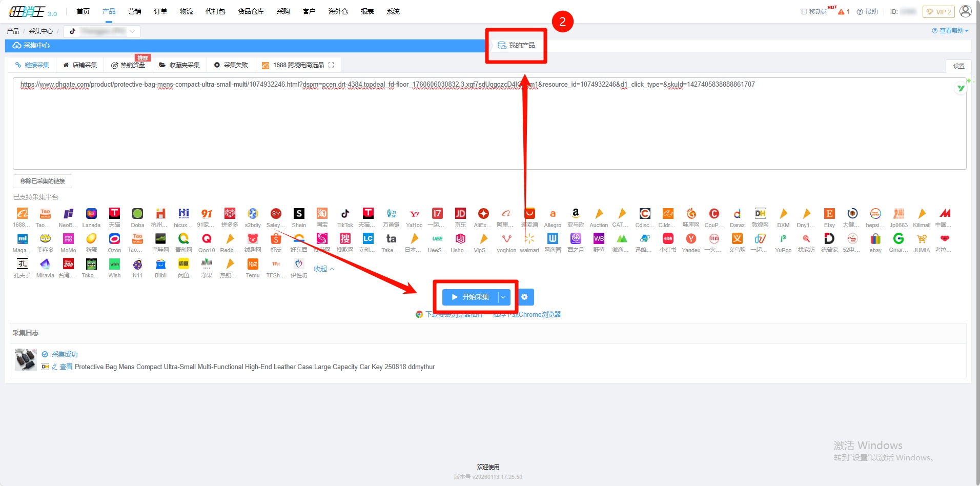Click the alert warning triangle icon
The image size is (980, 486).
841,12
